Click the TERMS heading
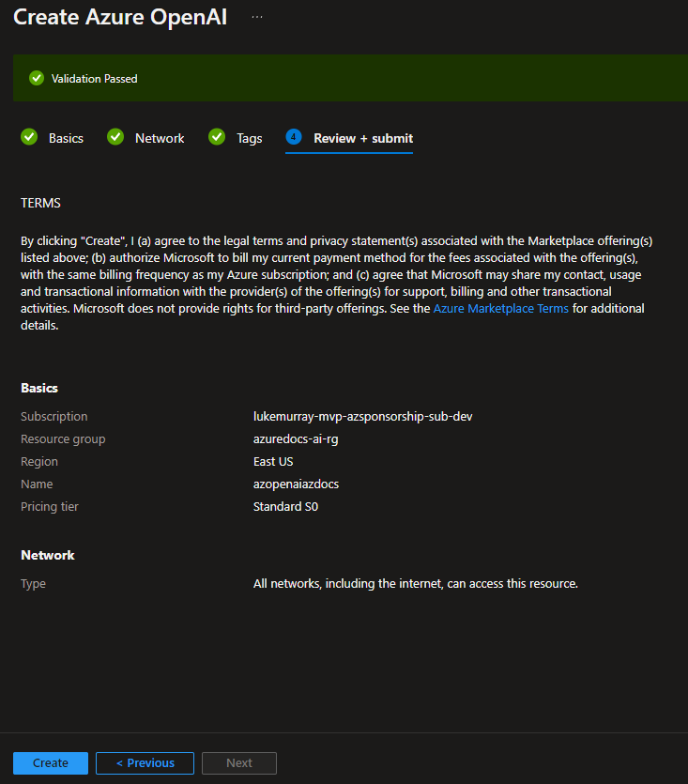The image size is (688, 784). [x=40, y=203]
